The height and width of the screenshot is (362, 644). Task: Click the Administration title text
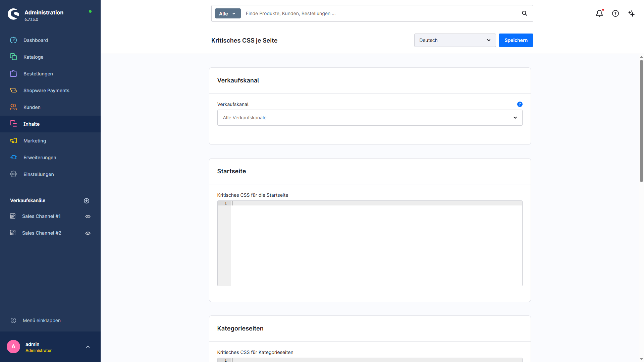[x=44, y=12]
